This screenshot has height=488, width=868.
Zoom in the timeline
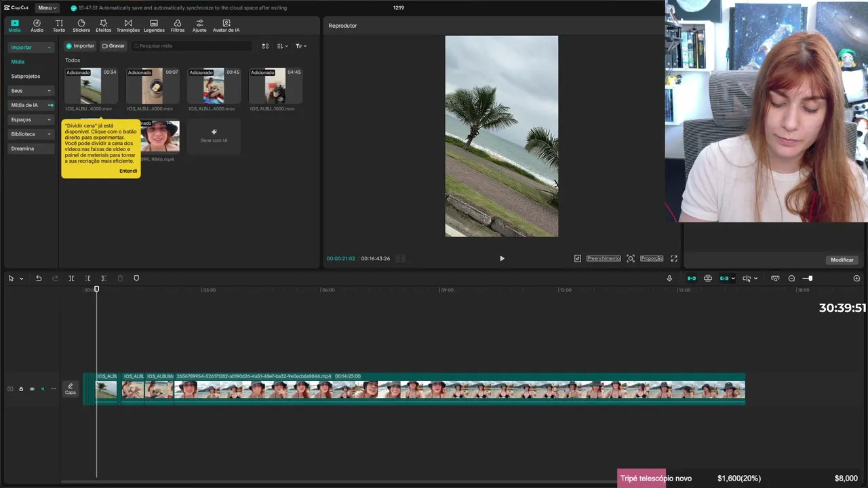click(856, 279)
